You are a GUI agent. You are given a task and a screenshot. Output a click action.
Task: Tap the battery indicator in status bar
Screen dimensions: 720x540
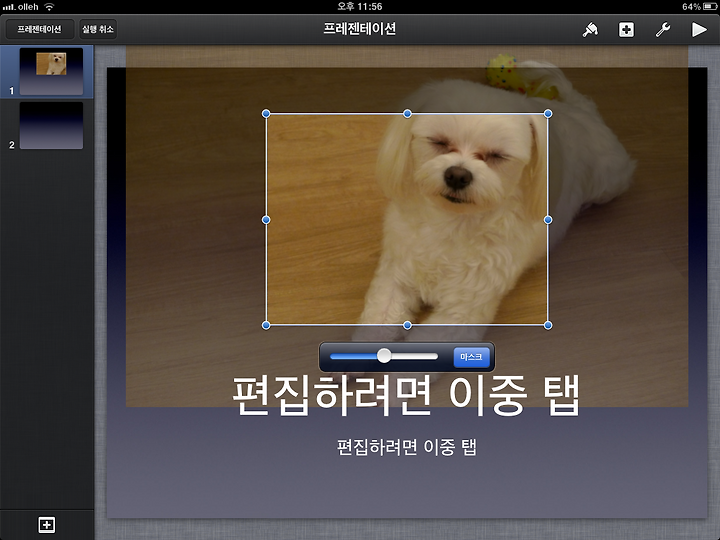pos(709,6)
